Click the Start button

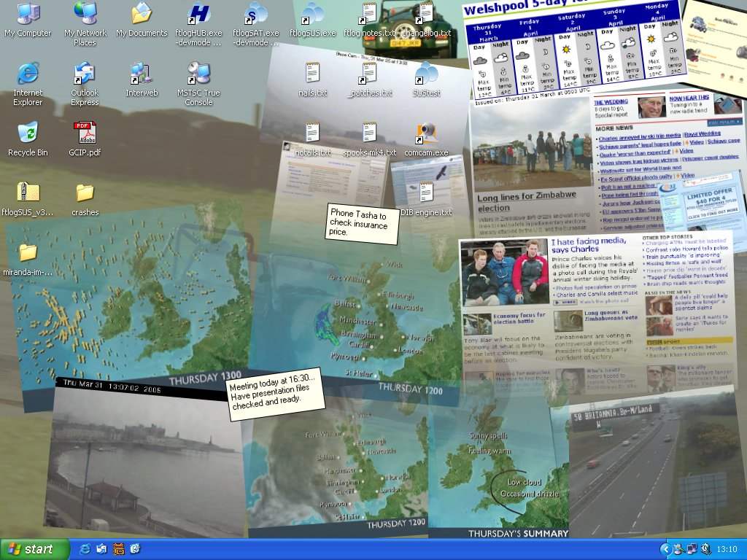click(34, 549)
